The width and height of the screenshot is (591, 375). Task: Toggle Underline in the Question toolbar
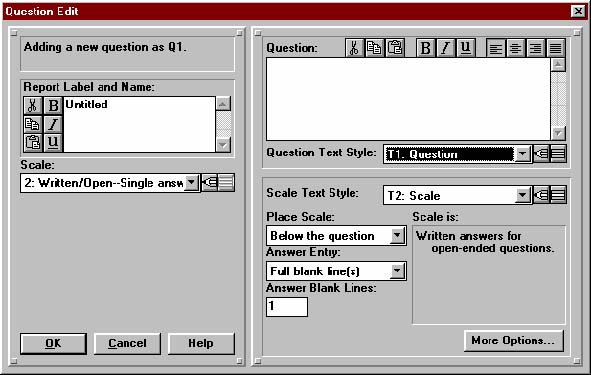466,48
